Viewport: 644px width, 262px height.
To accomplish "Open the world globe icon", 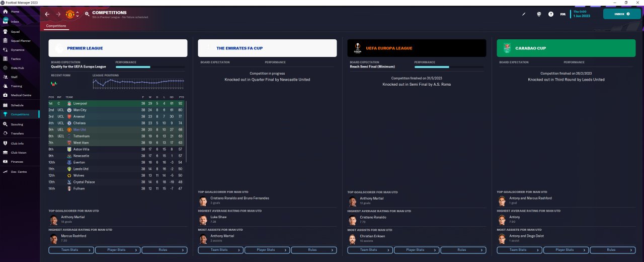I will [x=538, y=14].
